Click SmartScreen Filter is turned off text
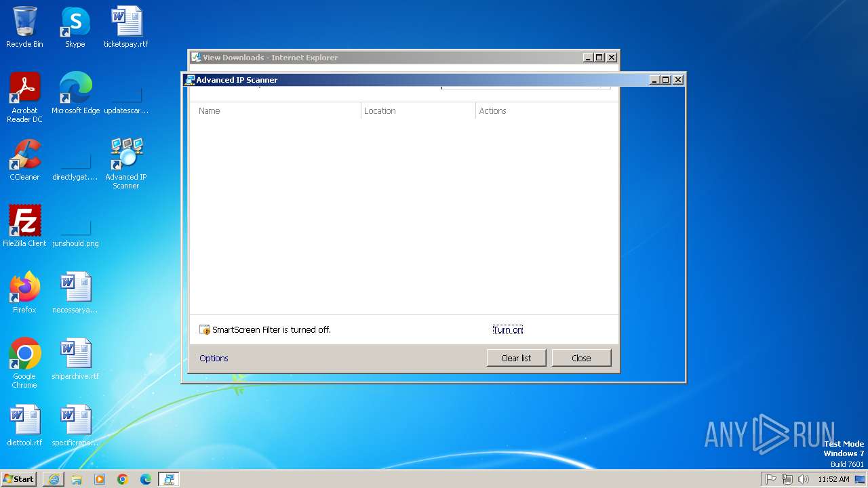The height and width of the screenshot is (488, 868). coord(271,329)
